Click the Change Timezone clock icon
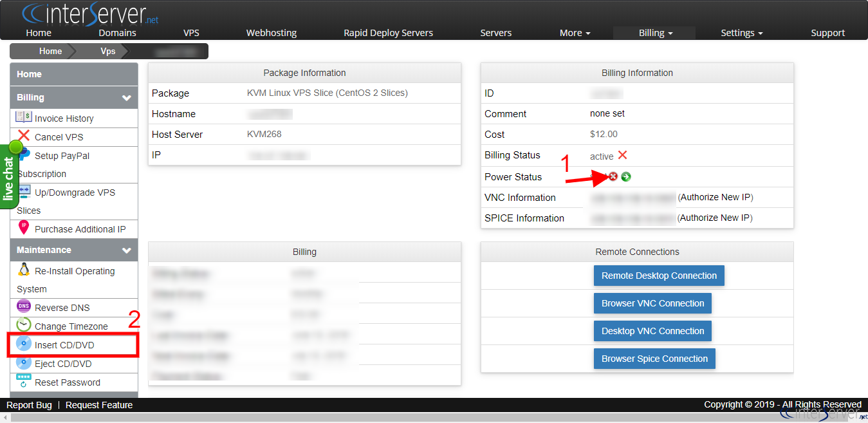Screen dimensions: 868x423 (x=24, y=325)
